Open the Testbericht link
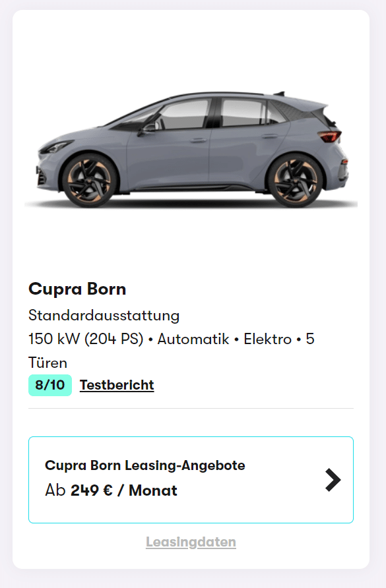 [x=117, y=385]
